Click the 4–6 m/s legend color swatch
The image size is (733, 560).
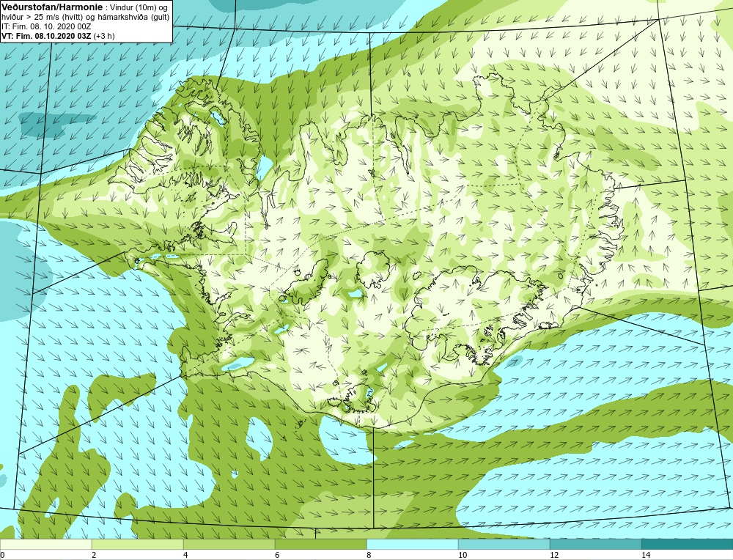click(229, 544)
